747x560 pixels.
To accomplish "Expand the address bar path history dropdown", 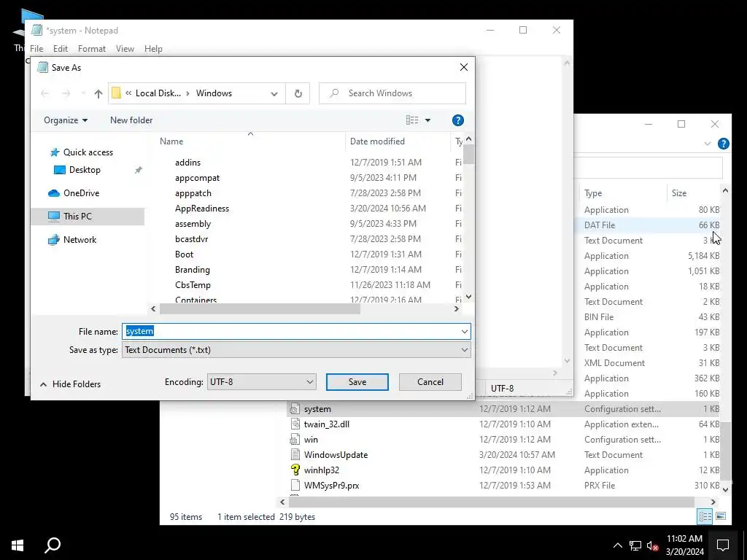I will [x=274, y=94].
